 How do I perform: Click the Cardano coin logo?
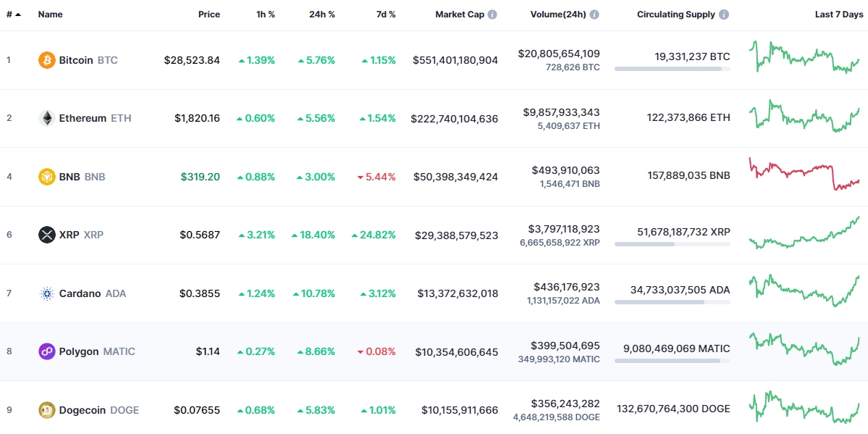(x=47, y=293)
